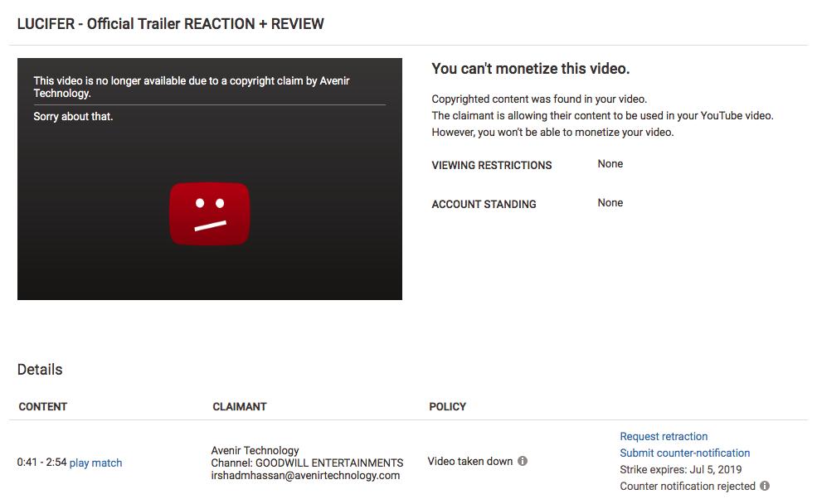
Task: Click the Counter notification rejected status text
Action: coord(688,487)
